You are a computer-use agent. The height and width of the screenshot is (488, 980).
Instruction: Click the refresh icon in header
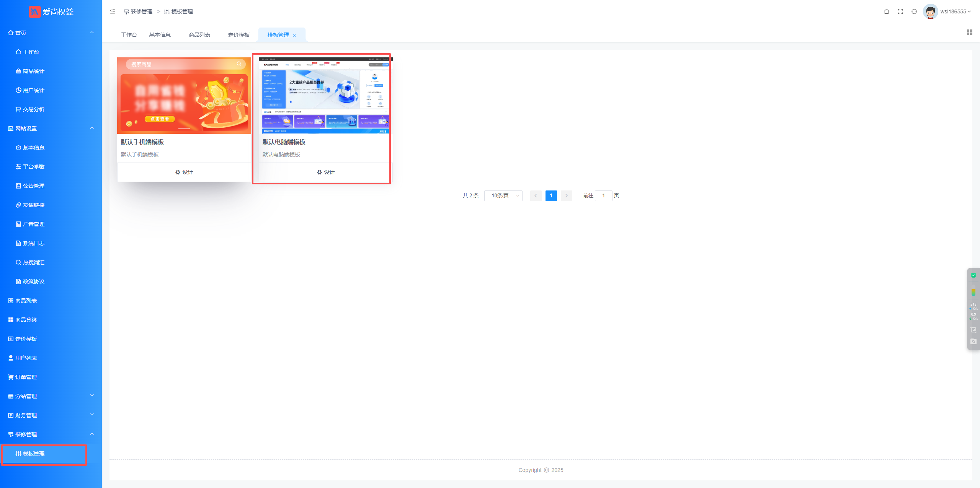[914, 11]
